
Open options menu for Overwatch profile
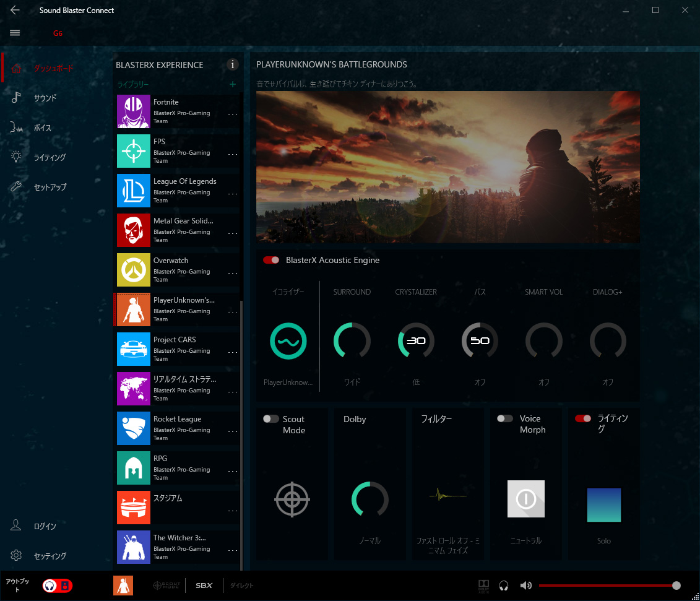pos(233,273)
